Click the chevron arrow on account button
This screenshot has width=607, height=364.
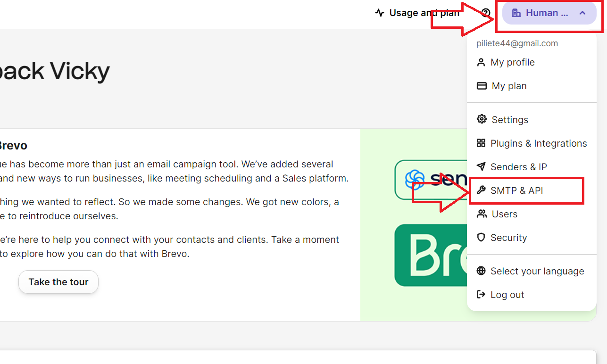582,13
